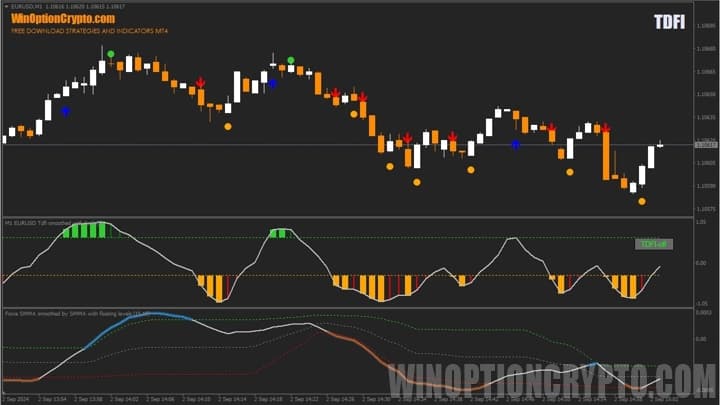
Task: Click the EURUSD,M1 chart header label
Action: coord(33,5)
